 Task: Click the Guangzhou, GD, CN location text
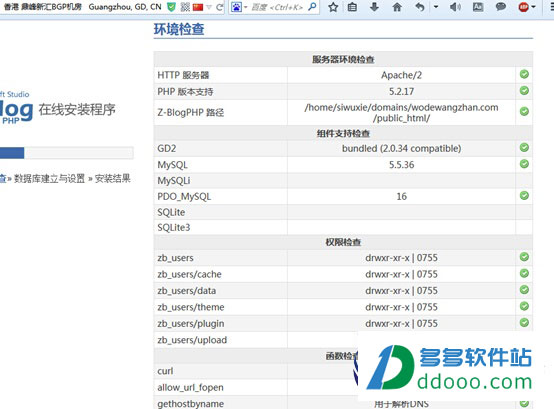125,7
